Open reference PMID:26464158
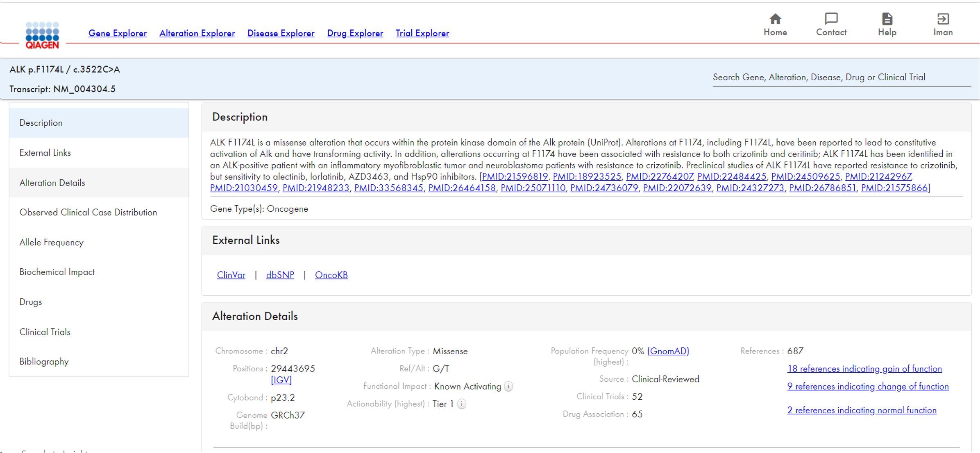The image size is (980, 453). click(x=462, y=188)
